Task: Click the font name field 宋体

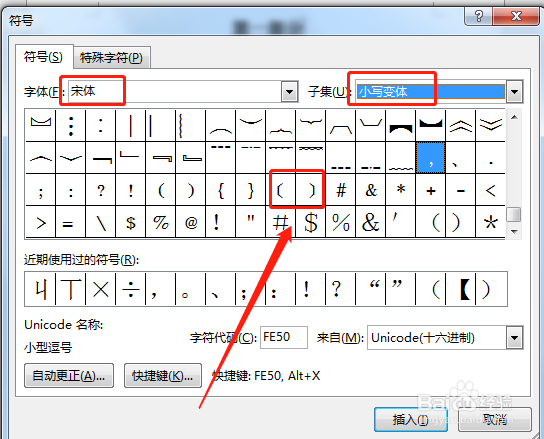Action: [175, 92]
